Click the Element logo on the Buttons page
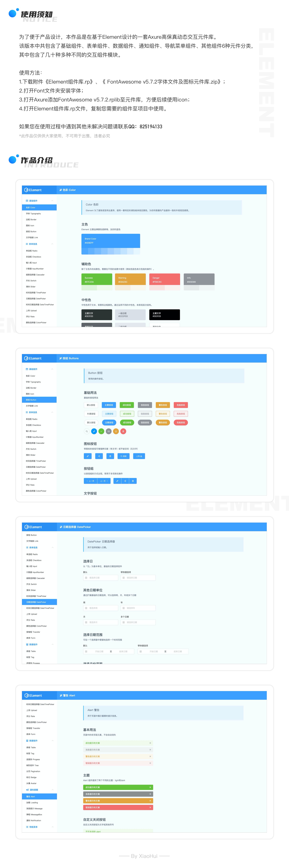The image size is (289, 868). click(x=33, y=358)
